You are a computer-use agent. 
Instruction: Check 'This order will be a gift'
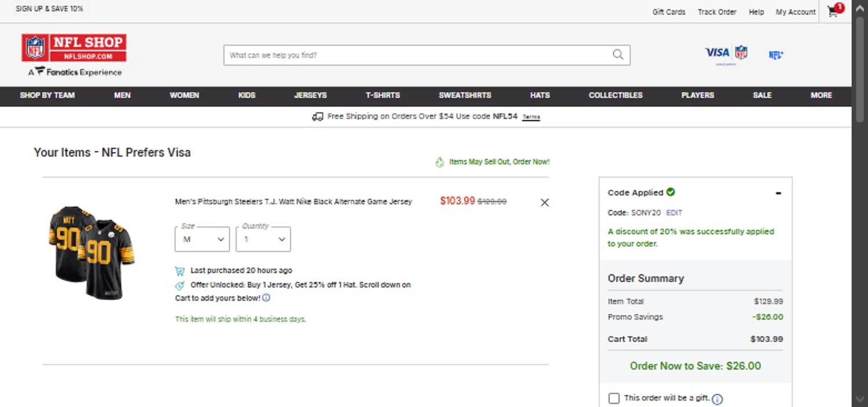click(615, 398)
